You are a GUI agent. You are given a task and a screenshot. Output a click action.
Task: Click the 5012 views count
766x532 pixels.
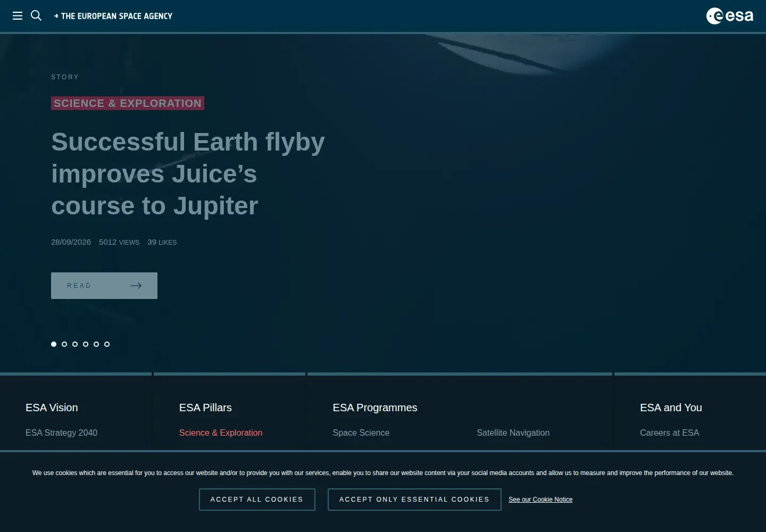(119, 242)
